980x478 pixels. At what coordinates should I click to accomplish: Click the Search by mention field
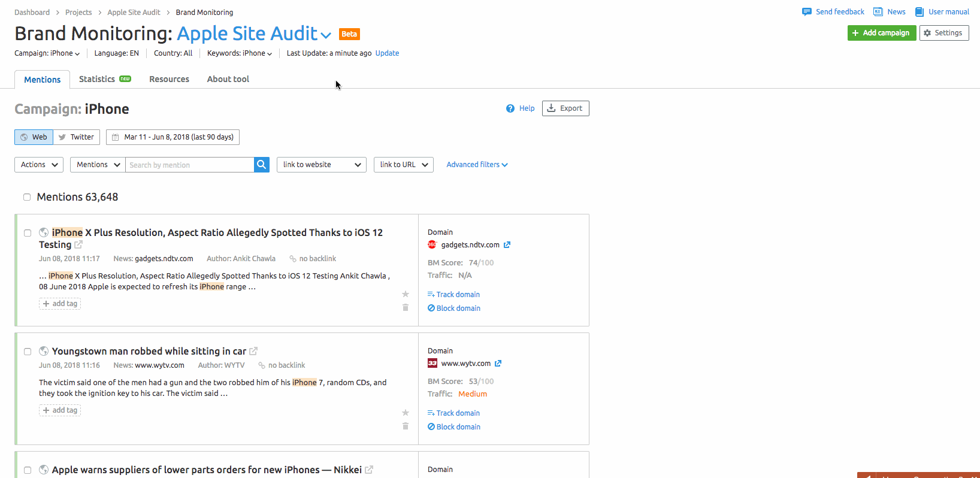189,165
